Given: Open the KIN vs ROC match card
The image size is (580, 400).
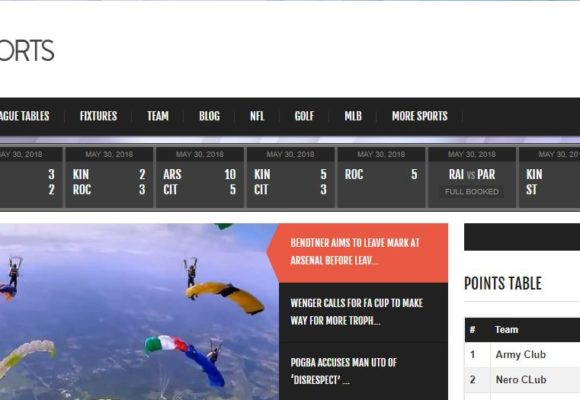Looking at the screenshot, I should [109, 178].
